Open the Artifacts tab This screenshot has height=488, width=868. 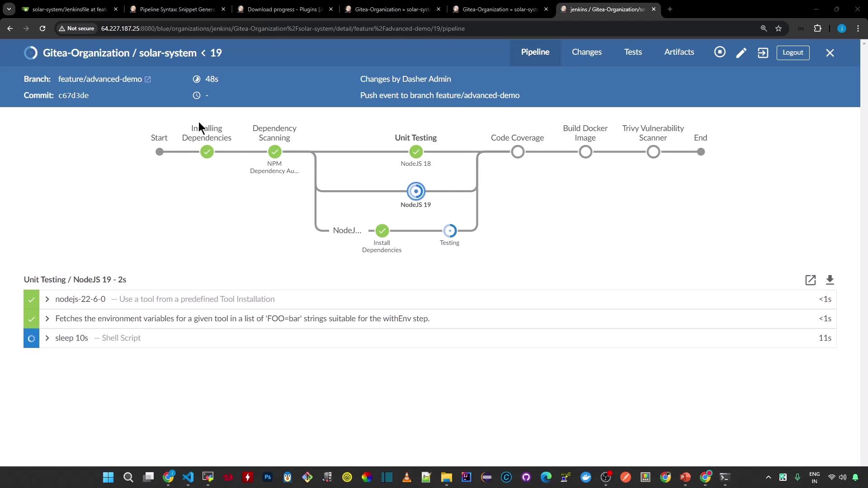679,52
